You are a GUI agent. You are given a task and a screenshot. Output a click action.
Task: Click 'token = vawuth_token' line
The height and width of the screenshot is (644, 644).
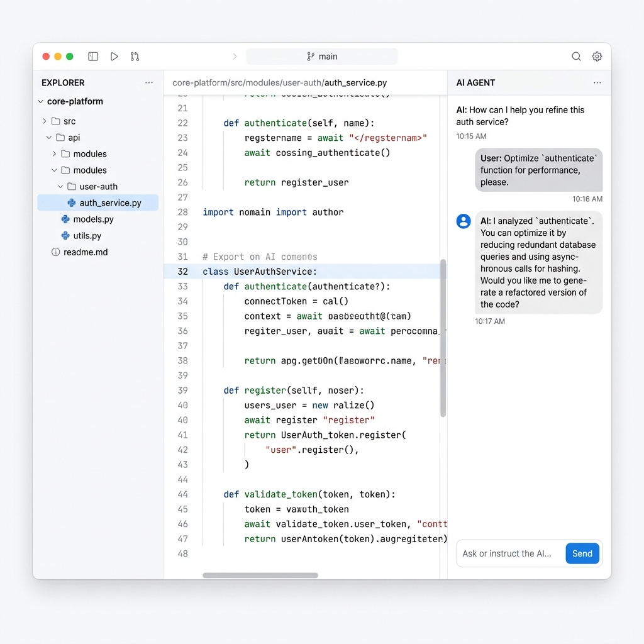click(297, 509)
